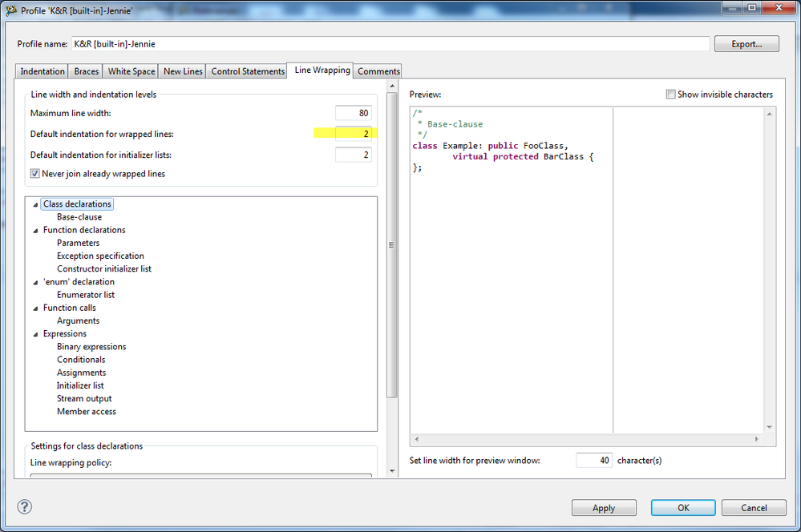Open the help question mark icon
The height and width of the screenshot is (532, 801).
point(25,506)
